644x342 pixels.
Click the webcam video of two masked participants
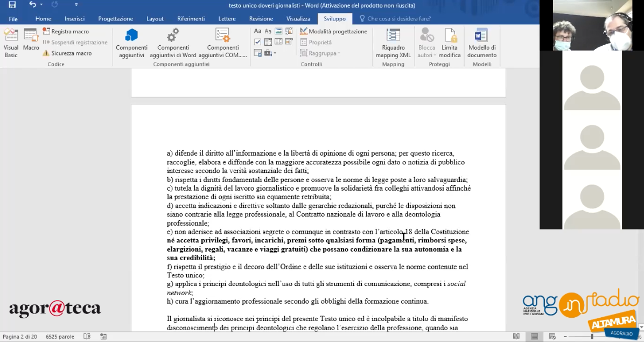coord(592,25)
